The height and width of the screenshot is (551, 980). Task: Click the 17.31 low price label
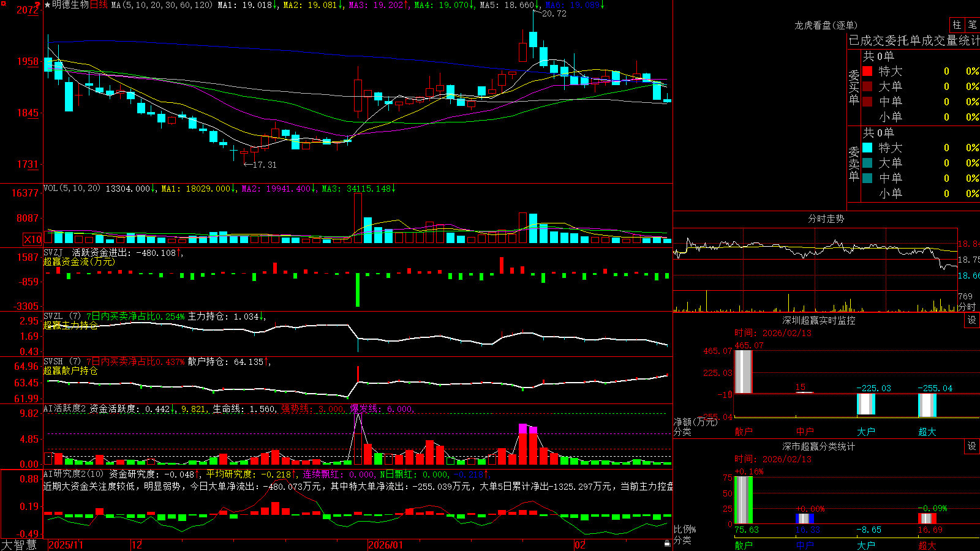[x=265, y=165]
